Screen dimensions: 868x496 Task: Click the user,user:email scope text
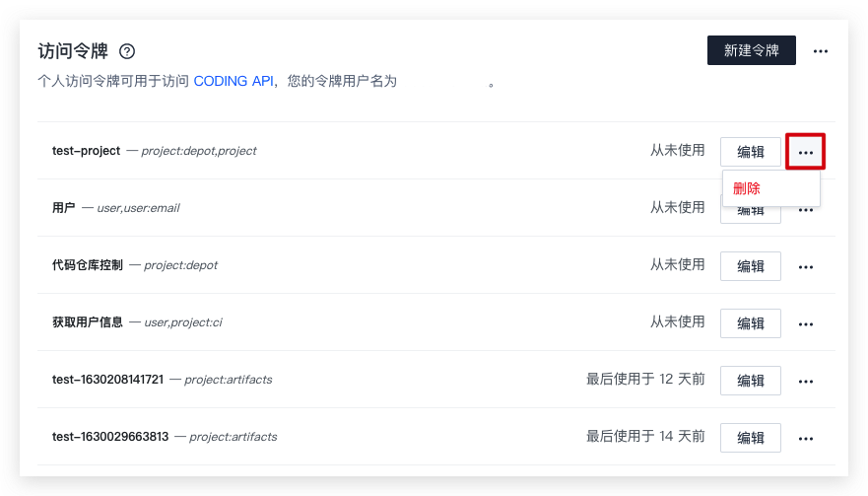tap(138, 208)
